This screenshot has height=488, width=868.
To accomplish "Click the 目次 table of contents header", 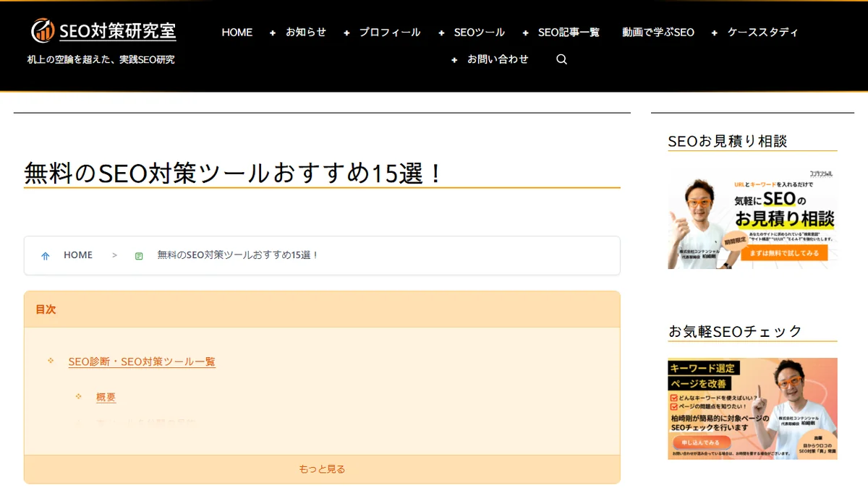I will pos(322,309).
